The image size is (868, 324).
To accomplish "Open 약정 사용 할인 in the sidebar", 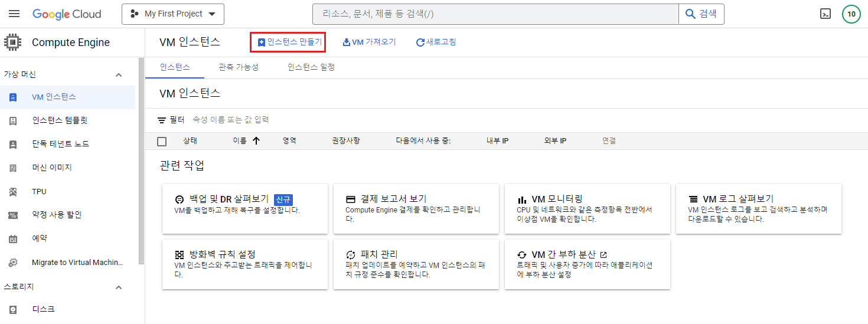I will pyautogui.click(x=67, y=215).
